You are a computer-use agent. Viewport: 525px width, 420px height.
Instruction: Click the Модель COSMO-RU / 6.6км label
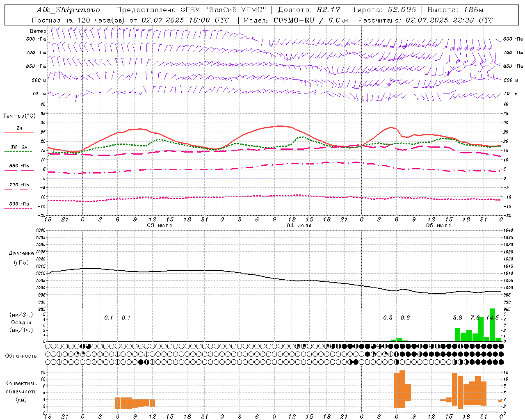(296, 20)
